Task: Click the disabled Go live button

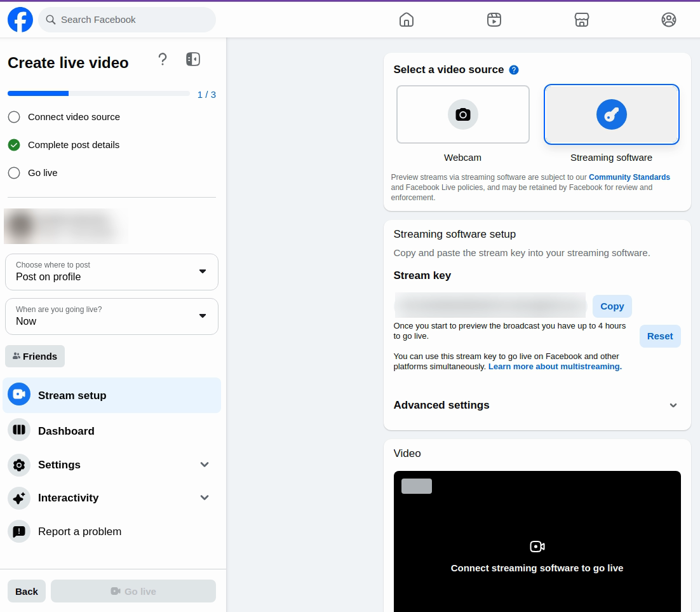Action: [133, 591]
